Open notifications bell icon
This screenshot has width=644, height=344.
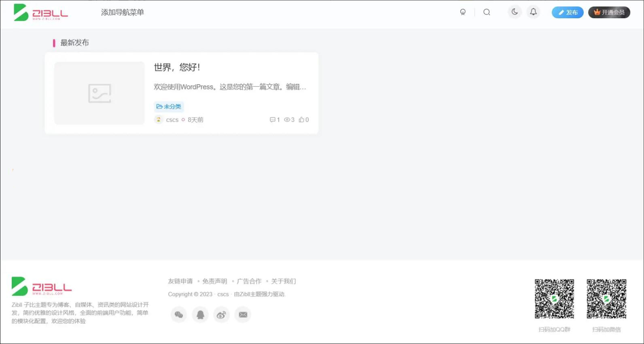click(x=534, y=12)
